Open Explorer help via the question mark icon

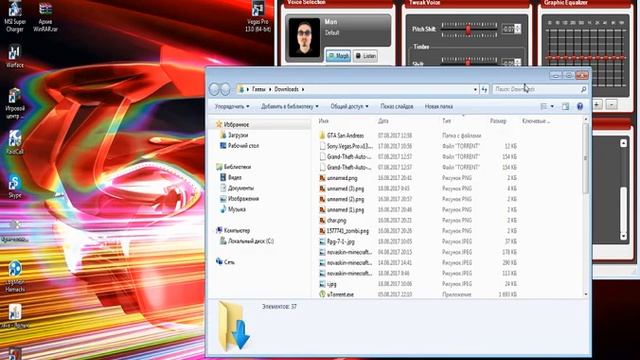[580, 107]
